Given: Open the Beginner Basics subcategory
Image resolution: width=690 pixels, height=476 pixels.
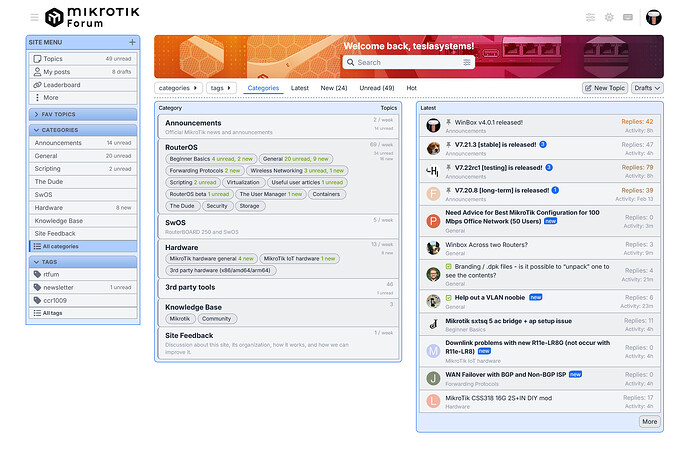Looking at the screenshot, I should point(211,159).
